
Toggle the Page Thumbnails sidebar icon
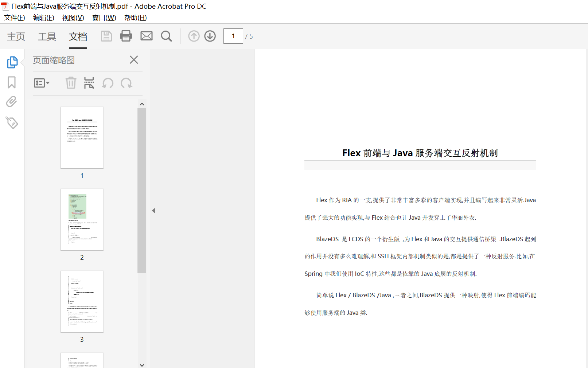(12, 62)
